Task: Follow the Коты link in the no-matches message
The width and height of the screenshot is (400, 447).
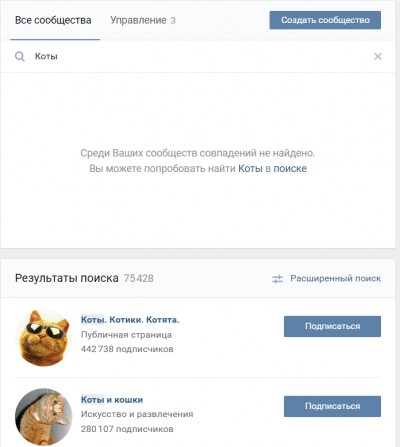Action: tap(250, 169)
